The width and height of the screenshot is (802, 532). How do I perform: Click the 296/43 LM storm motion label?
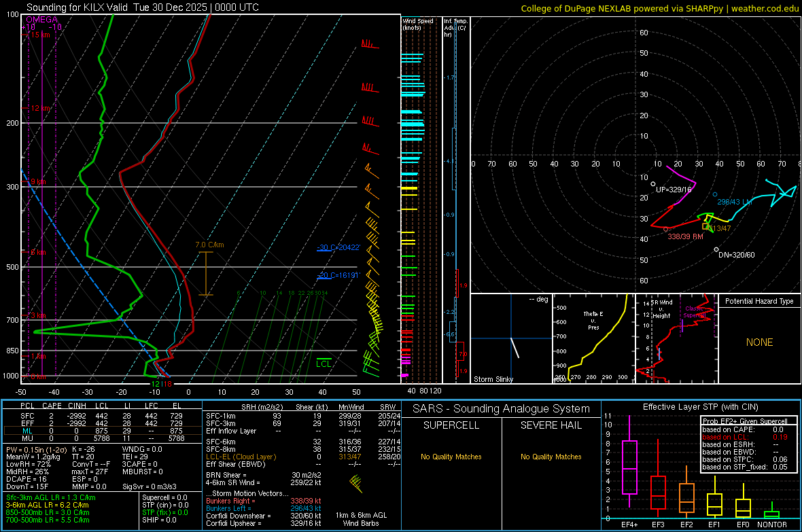(735, 202)
